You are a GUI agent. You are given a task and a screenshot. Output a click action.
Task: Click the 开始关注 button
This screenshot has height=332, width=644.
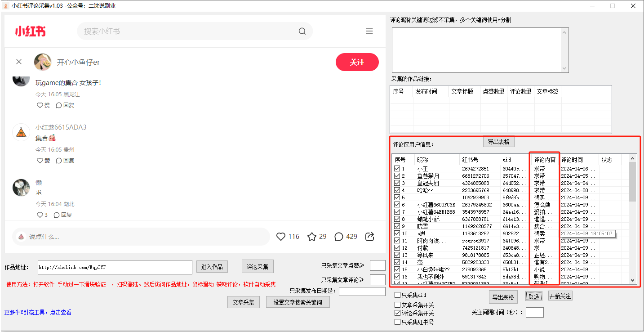(560, 296)
